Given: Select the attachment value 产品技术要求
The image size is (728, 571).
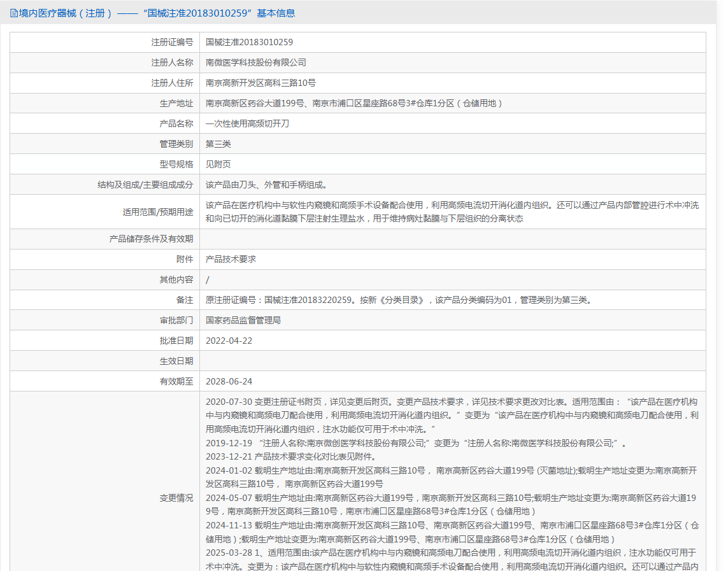Looking at the screenshot, I should 231,259.
